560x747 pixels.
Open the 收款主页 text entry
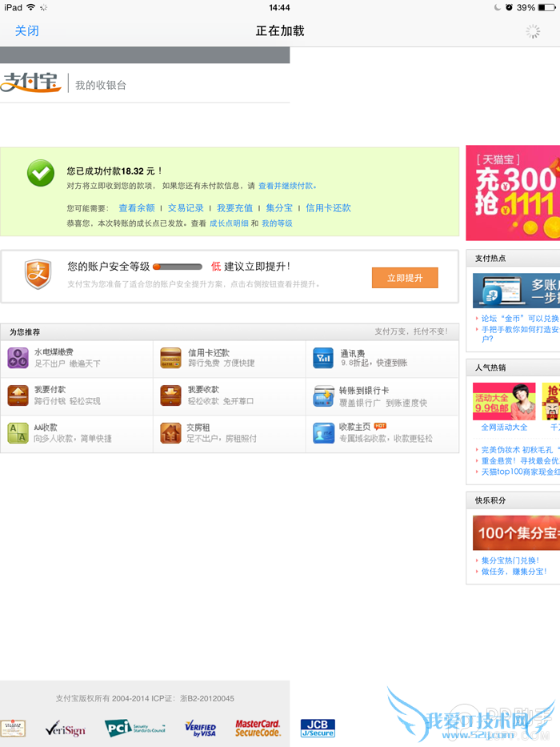354,427
